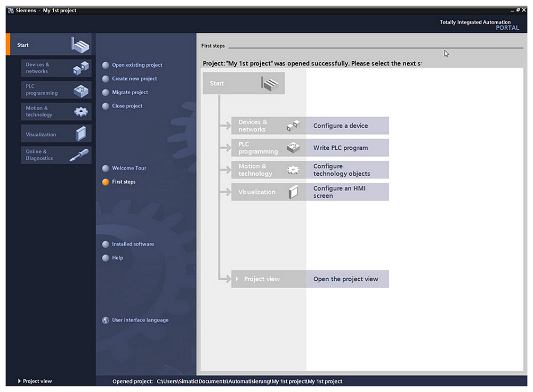The image size is (533, 392).
Task: Click the network icon in the Configure a device row
Action: [293, 125]
